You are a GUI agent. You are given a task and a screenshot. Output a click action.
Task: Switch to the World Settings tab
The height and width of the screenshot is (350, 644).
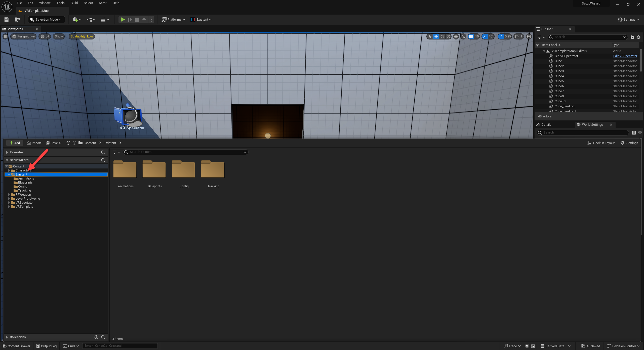(592, 124)
